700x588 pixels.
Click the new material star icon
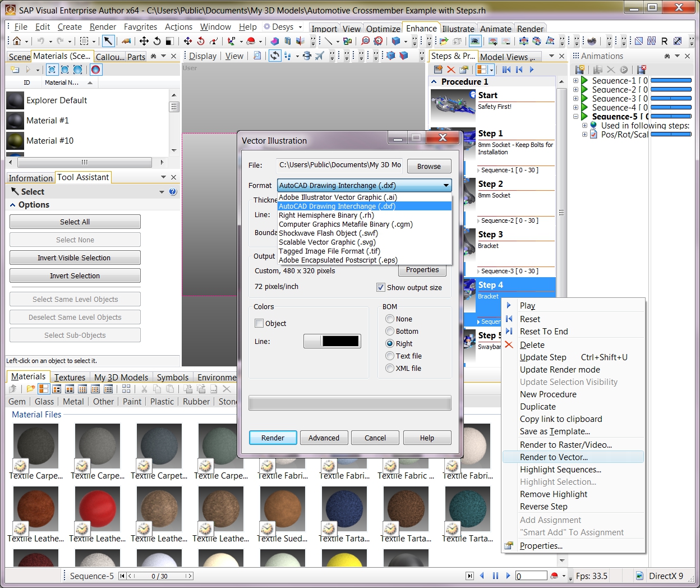pos(15,70)
